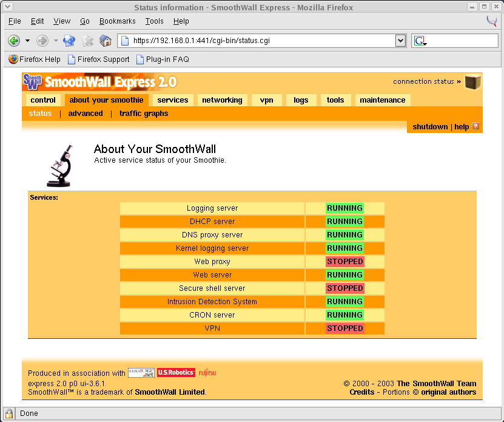Click the Kernel logging server label
The height and width of the screenshot is (422, 504).
click(212, 248)
